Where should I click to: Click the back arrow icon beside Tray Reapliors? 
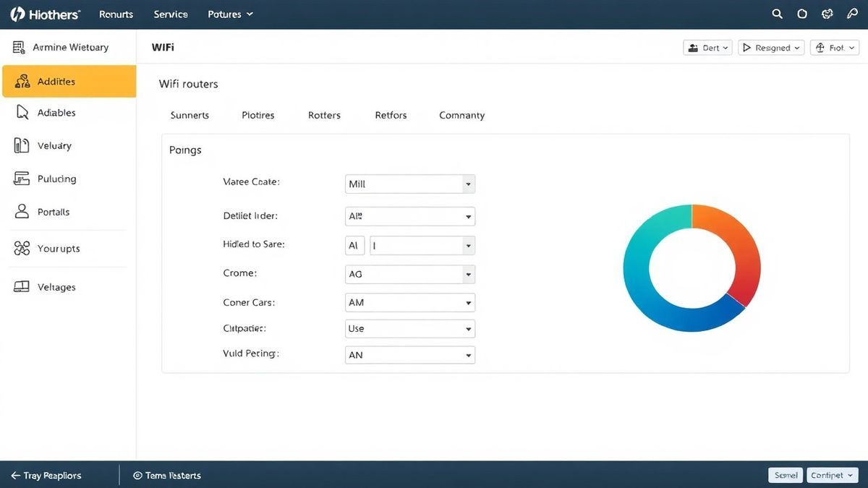[x=15, y=476]
